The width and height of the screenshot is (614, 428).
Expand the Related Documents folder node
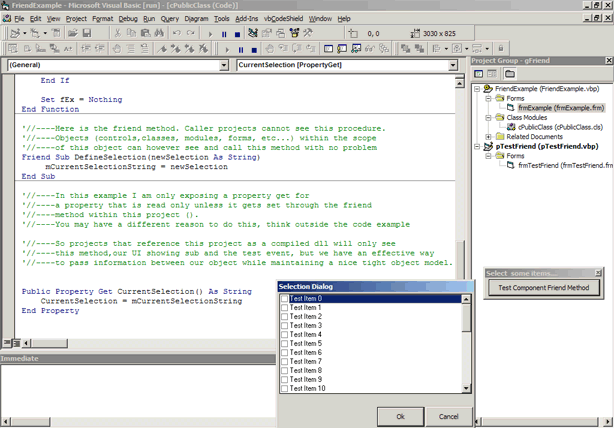pos(489,137)
